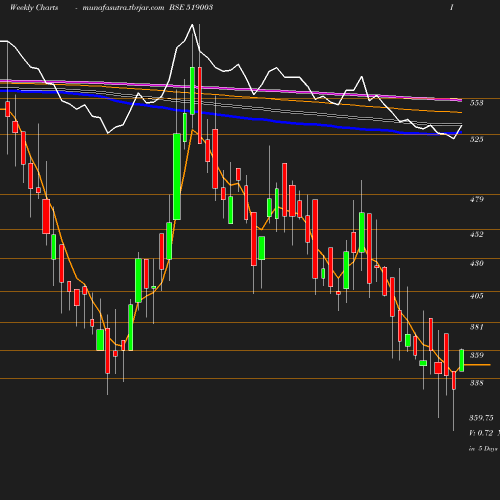
Task: Click the 338 price axis label
Action: tap(476, 383)
